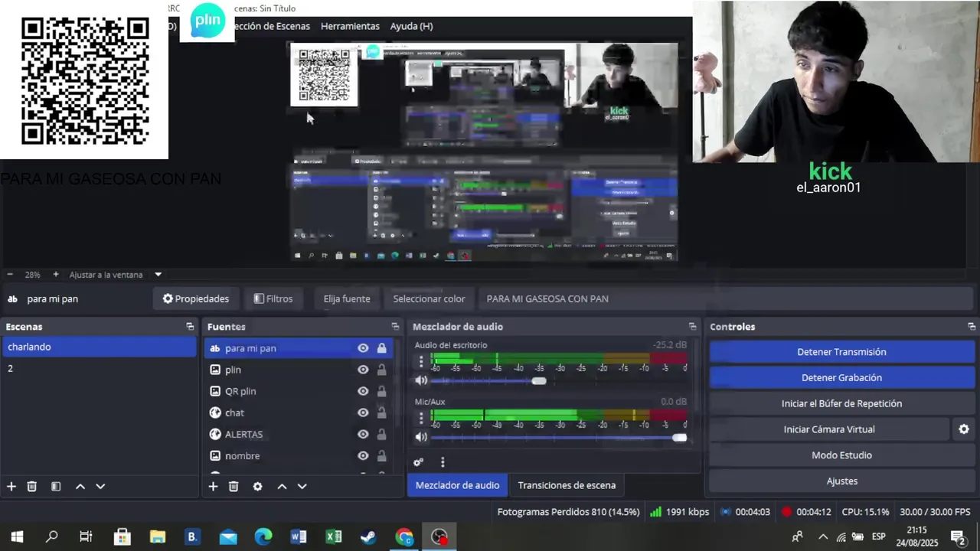Lock the QR plin source
The height and width of the screenshot is (551, 980).
click(x=381, y=391)
